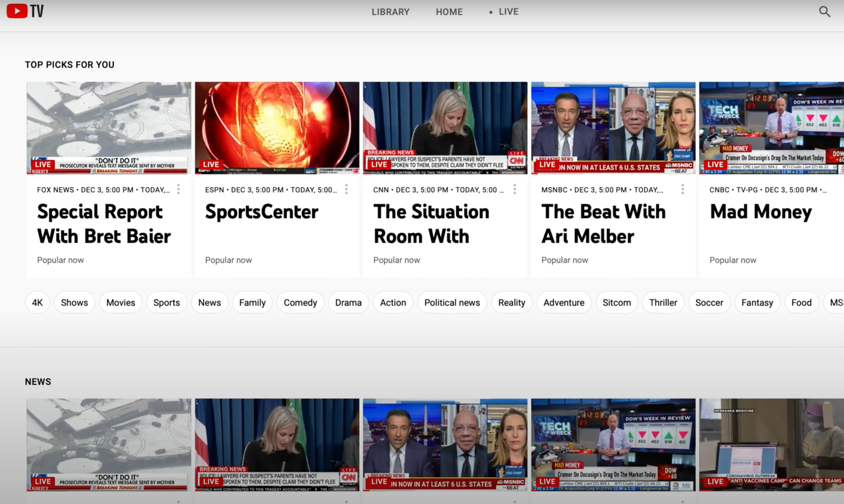Select the News filter chip
The image size is (844, 504).
(x=209, y=302)
